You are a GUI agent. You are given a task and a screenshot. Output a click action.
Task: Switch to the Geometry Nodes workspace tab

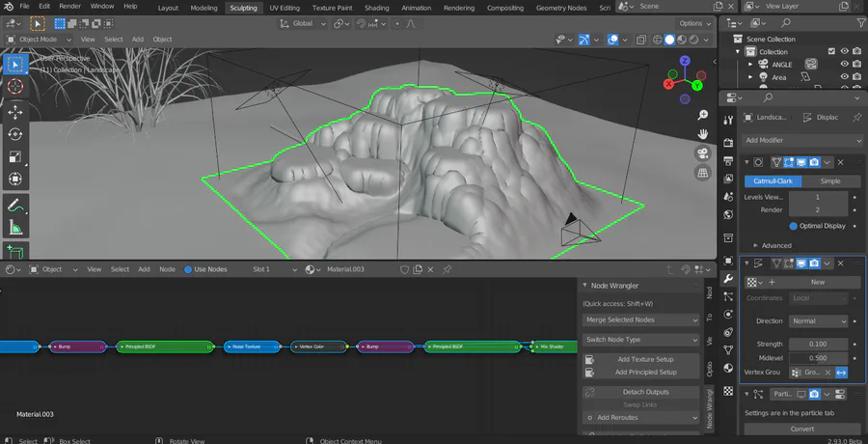562,8
